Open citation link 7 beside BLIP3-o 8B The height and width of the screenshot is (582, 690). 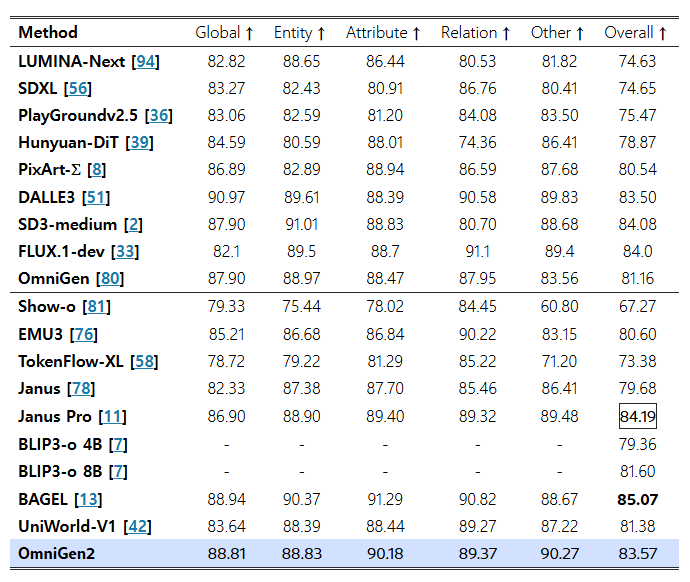118,472
